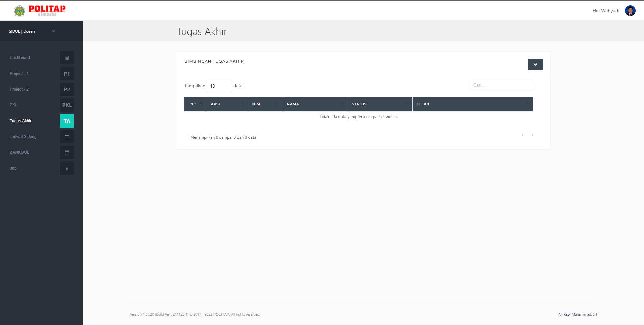Open the Tugas Akhir menu item

21,121
